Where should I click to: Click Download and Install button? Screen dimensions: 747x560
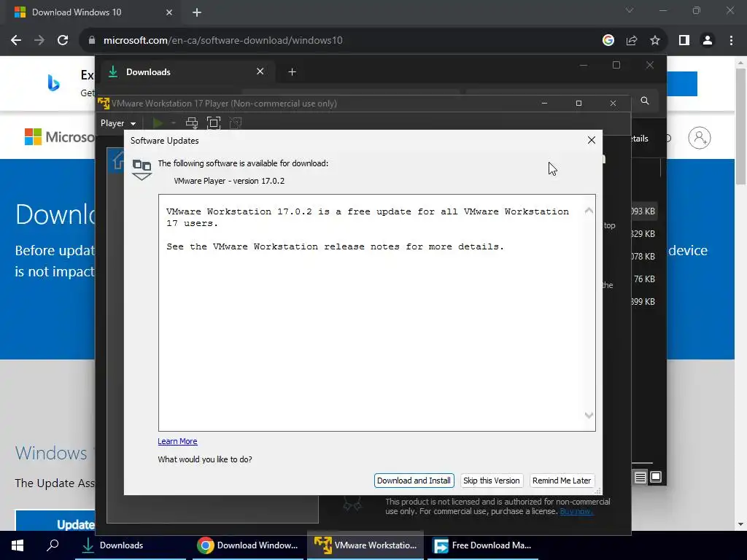pos(414,481)
